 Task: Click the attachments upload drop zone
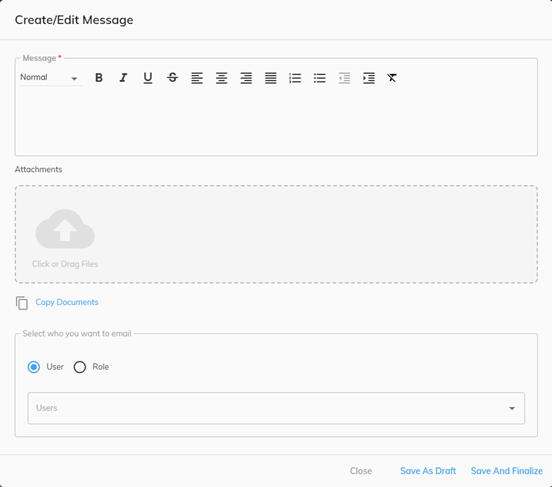click(x=276, y=234)
